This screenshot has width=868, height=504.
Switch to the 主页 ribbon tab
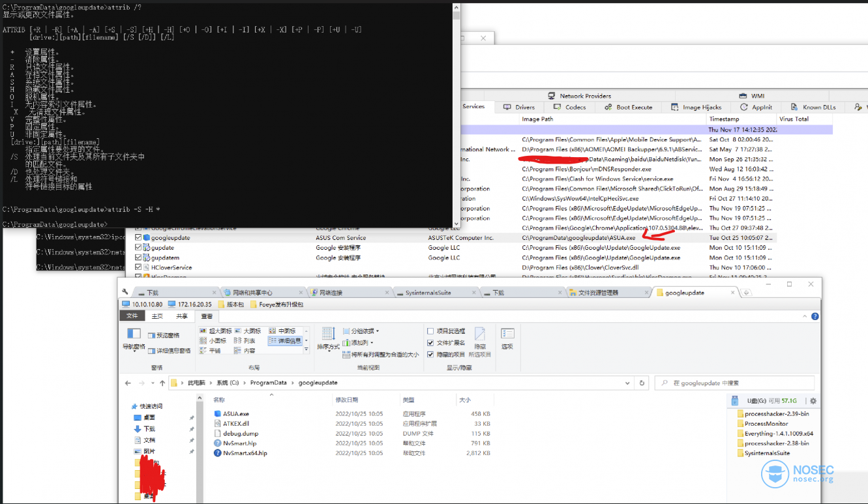[x=157, y=316]
